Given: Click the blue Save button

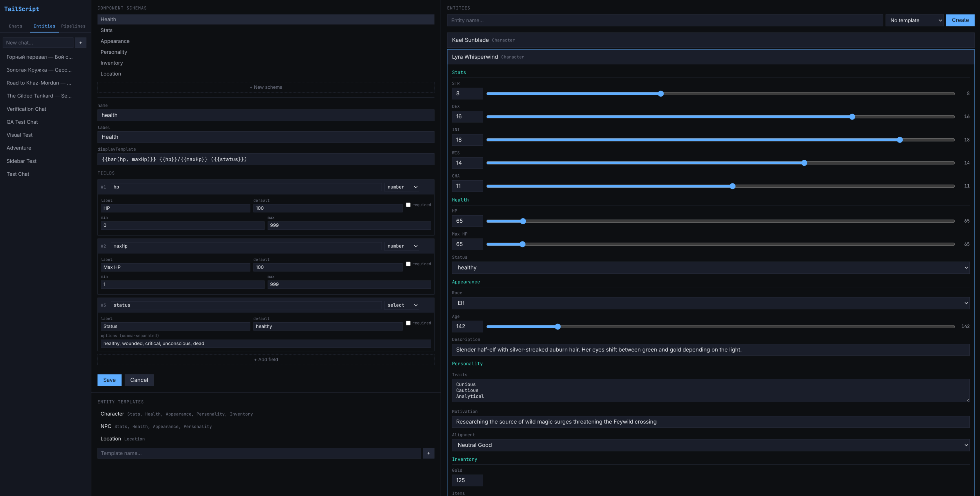Looking at the screenshot, I should (x=109, y=380).
